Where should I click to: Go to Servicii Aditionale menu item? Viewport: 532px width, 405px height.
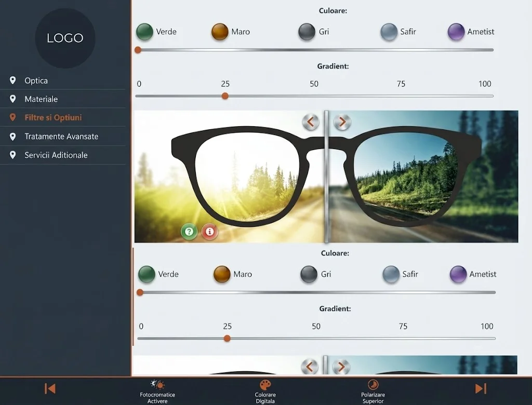point(63,155)
